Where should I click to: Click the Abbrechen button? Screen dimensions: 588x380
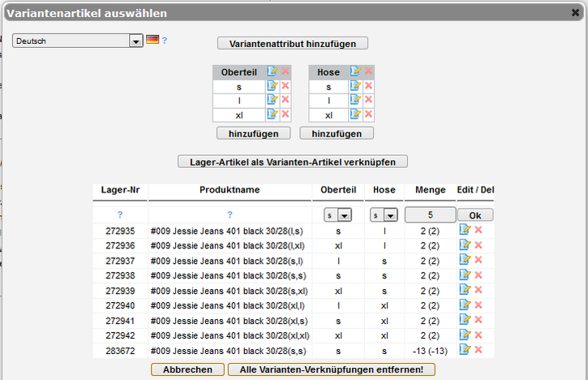187,369
